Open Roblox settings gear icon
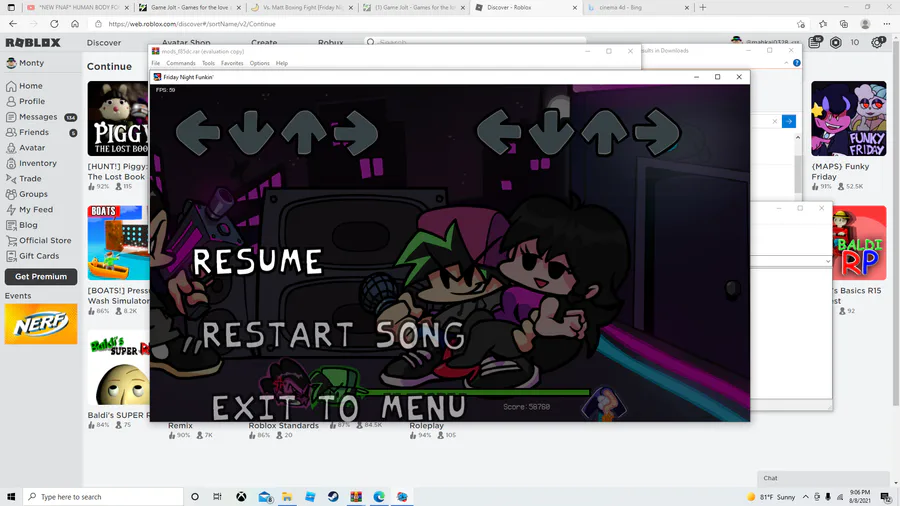The width and height of the screenshot is (900, 506). tap(878, 42)
